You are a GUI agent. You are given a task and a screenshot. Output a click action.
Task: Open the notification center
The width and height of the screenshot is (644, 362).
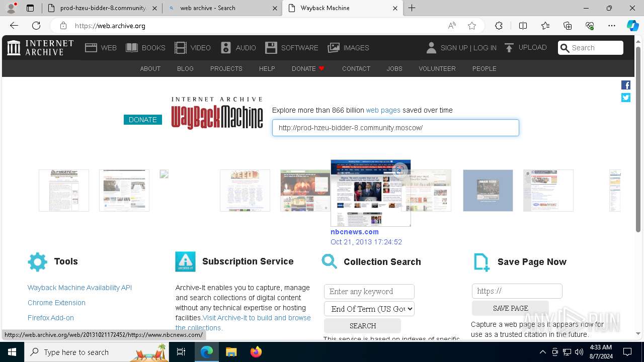[x=627, y=352]
